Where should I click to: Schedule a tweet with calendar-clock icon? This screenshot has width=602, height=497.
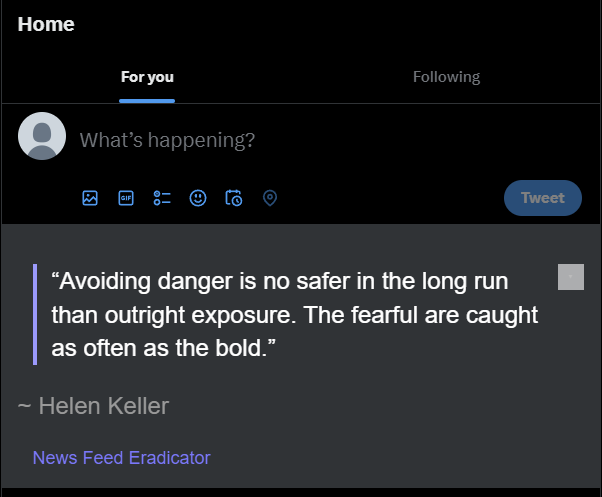(x=234, y=198)
